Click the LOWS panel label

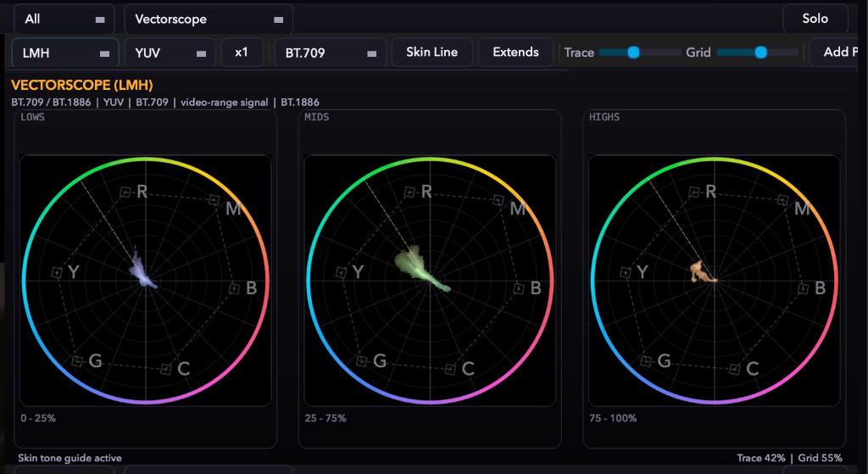(x=33, y=117)
